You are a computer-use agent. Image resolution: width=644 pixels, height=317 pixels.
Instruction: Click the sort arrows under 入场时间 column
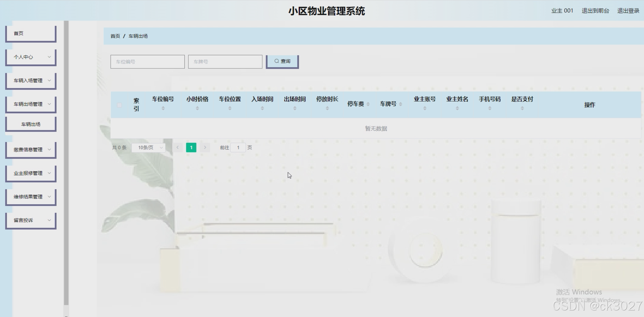pyautogui.click(x=262, y=108)
